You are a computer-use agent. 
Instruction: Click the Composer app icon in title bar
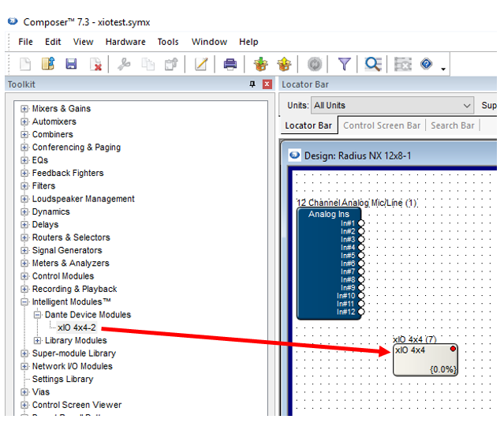13,21
